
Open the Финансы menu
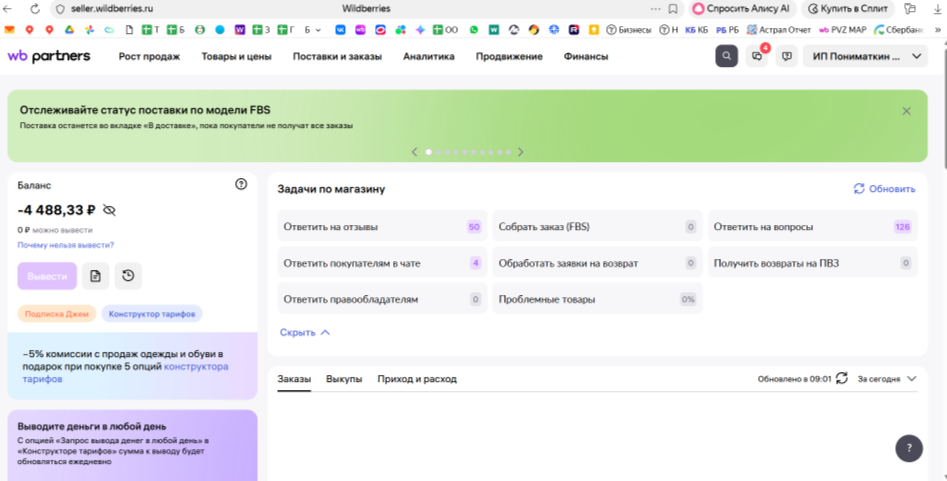click(x=586, y=56)
